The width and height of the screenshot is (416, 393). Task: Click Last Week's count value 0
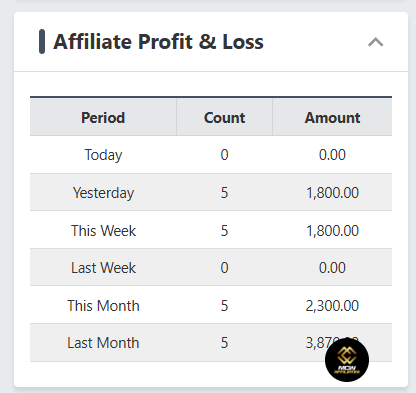224,268
